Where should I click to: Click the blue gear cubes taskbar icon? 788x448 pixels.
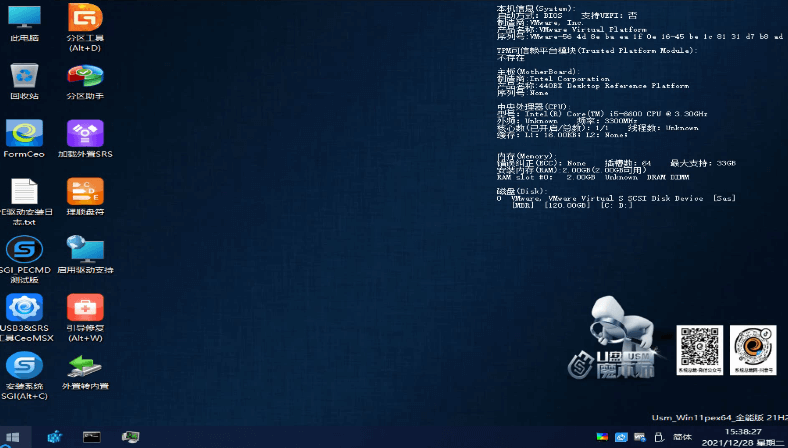(x=54, y=437)
